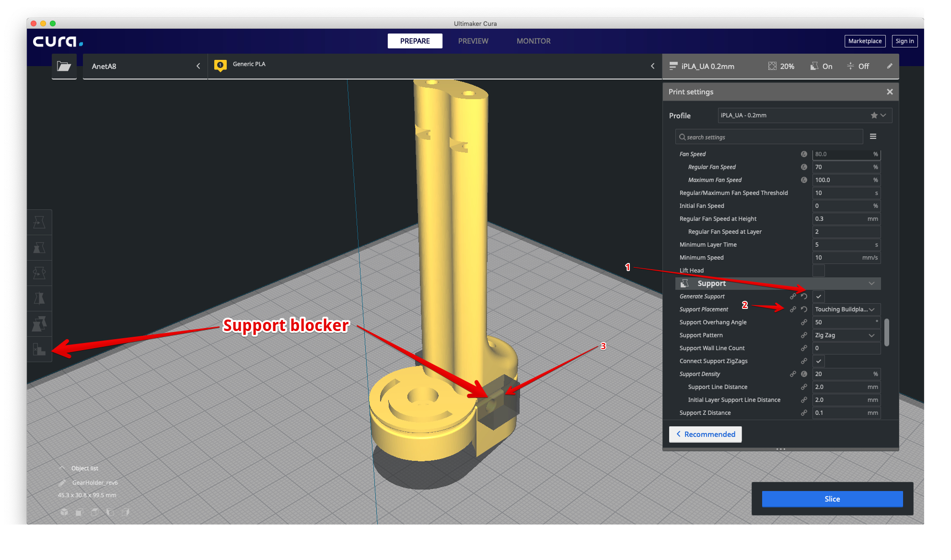Select the Mirror tool
Screen dimensions: 951x560
point(39,298)
